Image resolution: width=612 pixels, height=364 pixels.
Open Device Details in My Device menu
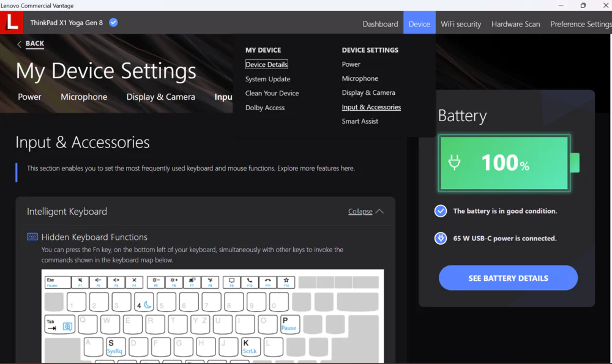267,64
